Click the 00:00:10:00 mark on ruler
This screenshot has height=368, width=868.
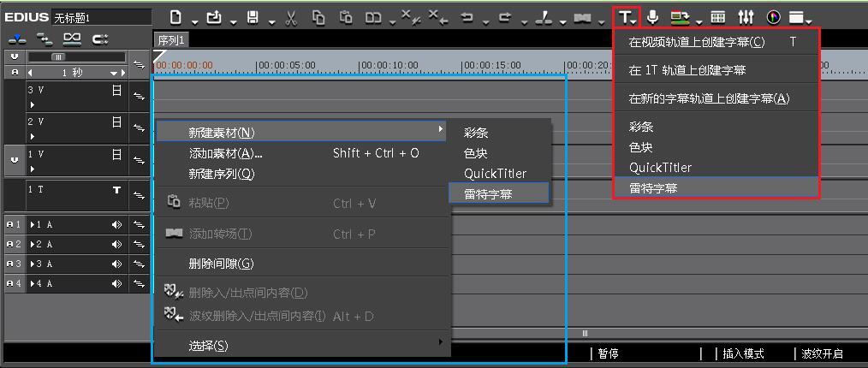[389, 65]
